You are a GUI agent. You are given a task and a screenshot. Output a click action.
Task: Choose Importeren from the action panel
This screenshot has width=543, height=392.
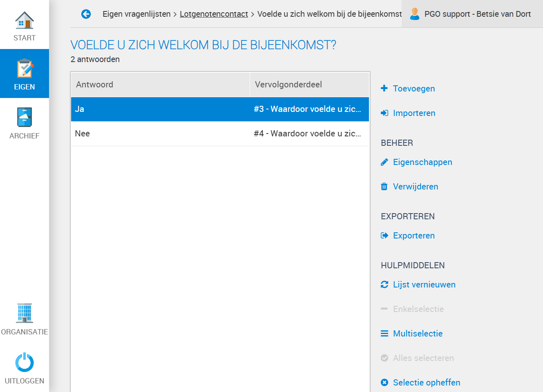414,113
